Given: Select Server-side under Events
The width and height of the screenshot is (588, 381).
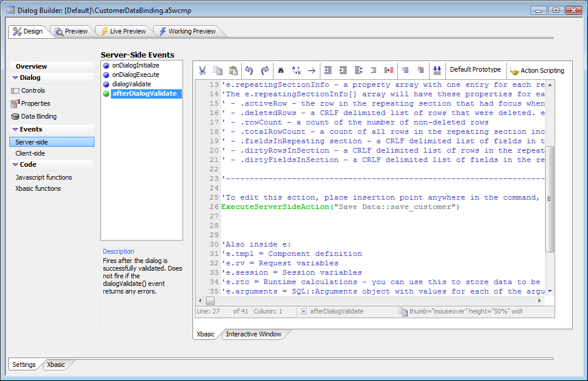Looking at the screenshot, I should pyautogui.click(x=52, y=141).
